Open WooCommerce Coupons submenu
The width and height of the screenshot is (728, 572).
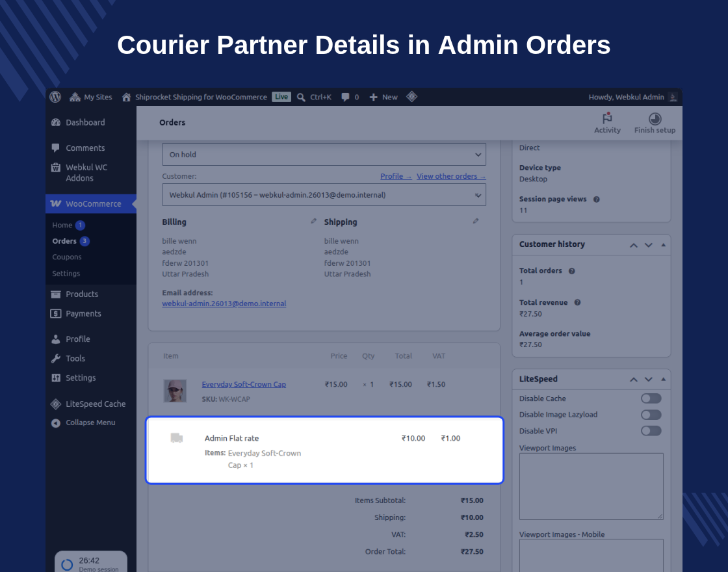point(67,257)
